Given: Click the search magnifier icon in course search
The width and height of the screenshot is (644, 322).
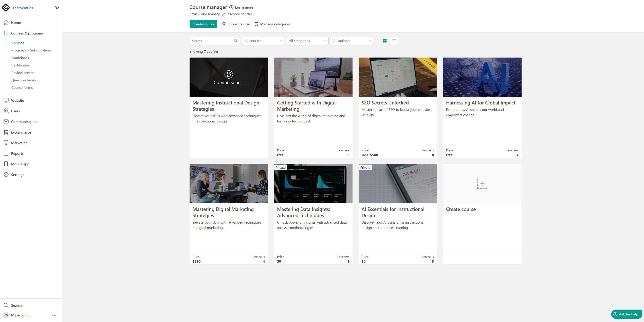Looking at the screenshot, I should (x=235, y=41).
